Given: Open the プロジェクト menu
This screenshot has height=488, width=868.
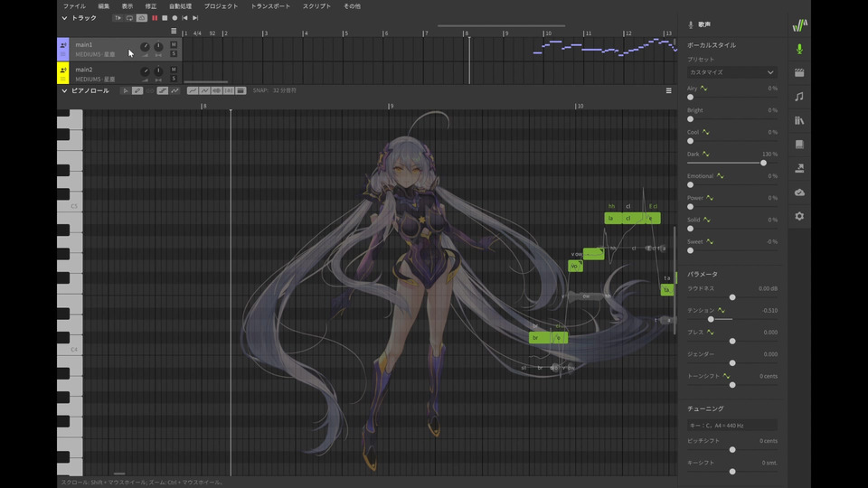Looking at the screenshot, I should [x=221, y=6].
